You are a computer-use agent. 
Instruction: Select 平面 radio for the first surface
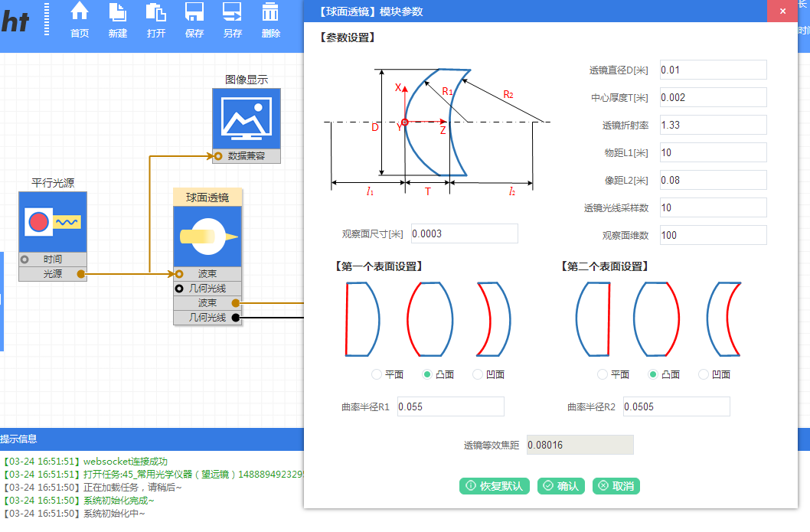click(377, 374)
